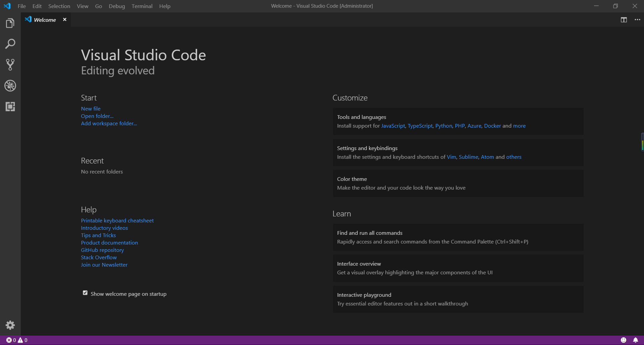644x345 pixels.
Task: Open the Source Control view icon
Action: click(x=10, y=65)
